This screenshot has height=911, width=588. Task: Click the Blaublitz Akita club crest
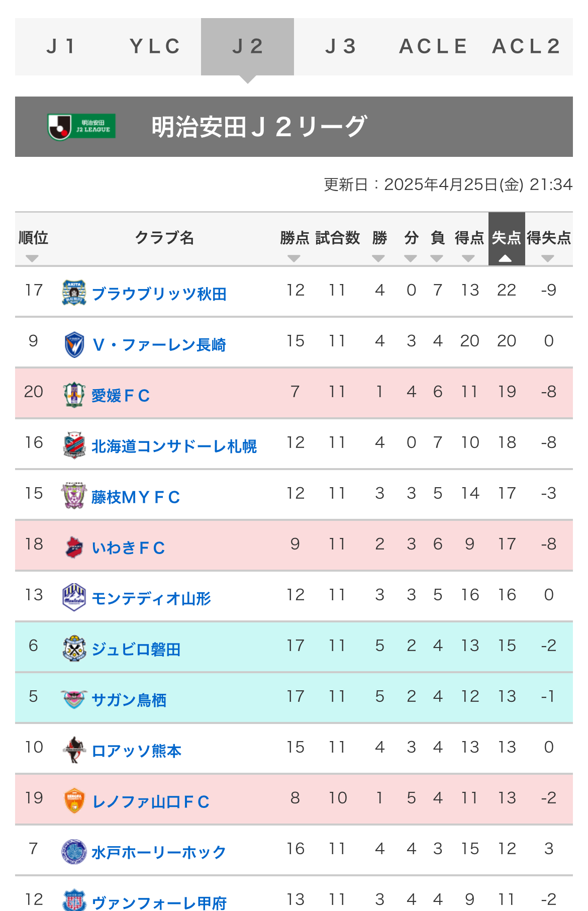pos(74,293)
